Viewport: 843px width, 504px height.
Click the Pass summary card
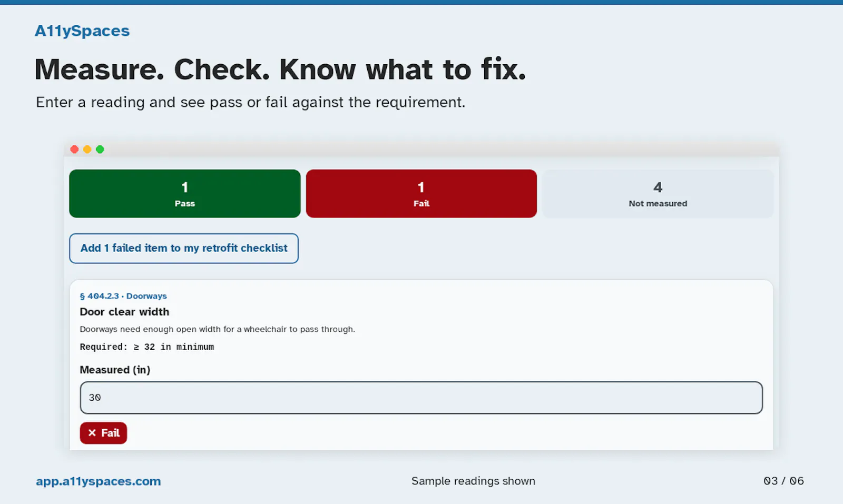pos(184,193)
